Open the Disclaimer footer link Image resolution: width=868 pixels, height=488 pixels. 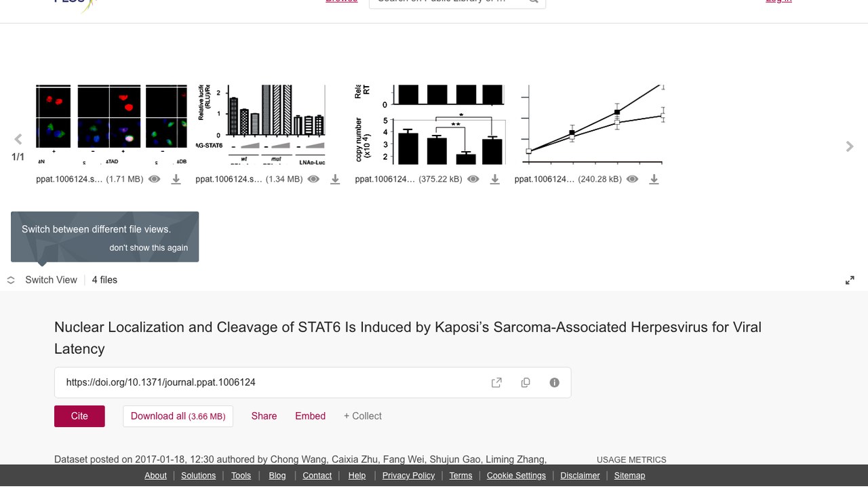click(580, 476)
